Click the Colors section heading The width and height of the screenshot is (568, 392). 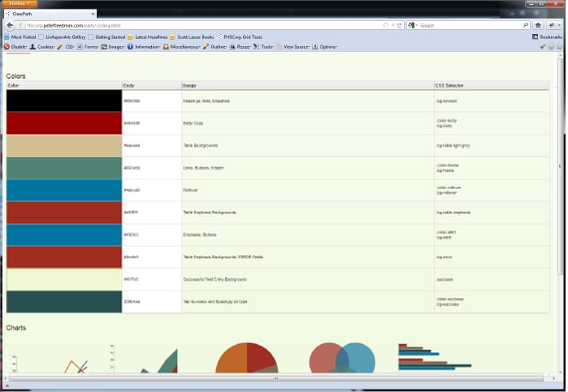[x=16, y=76]
